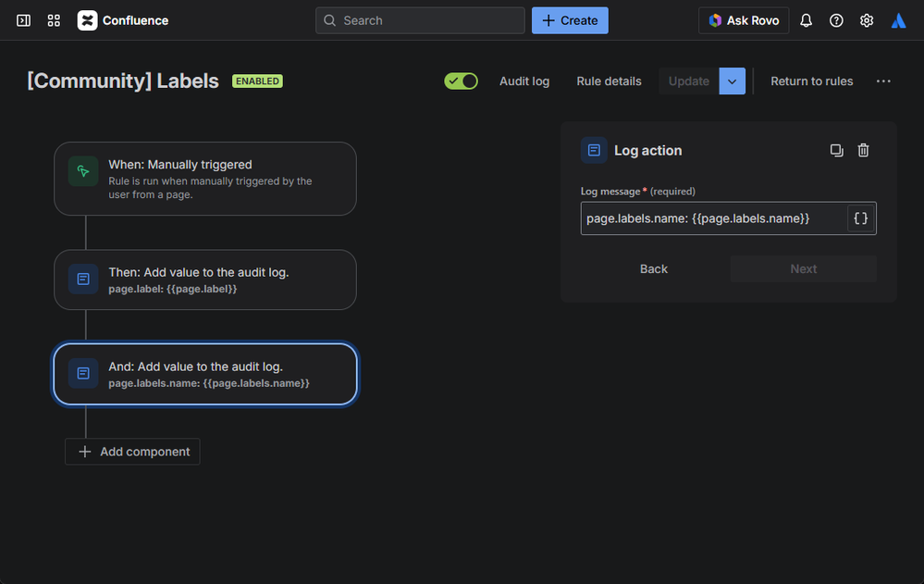This screenshot has height=584, width=924.
Task: Click the Confluence logo icon
Action: point(87,20)
